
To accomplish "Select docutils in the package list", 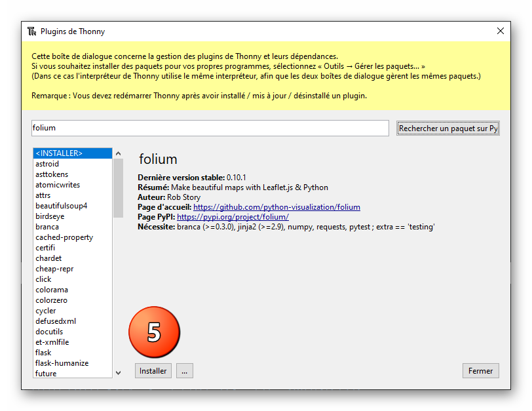I will (x=73, y=332).
